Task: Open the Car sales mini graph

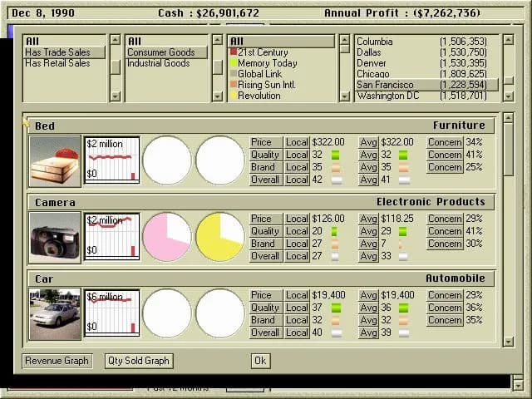Action: (x=111, y=313)
